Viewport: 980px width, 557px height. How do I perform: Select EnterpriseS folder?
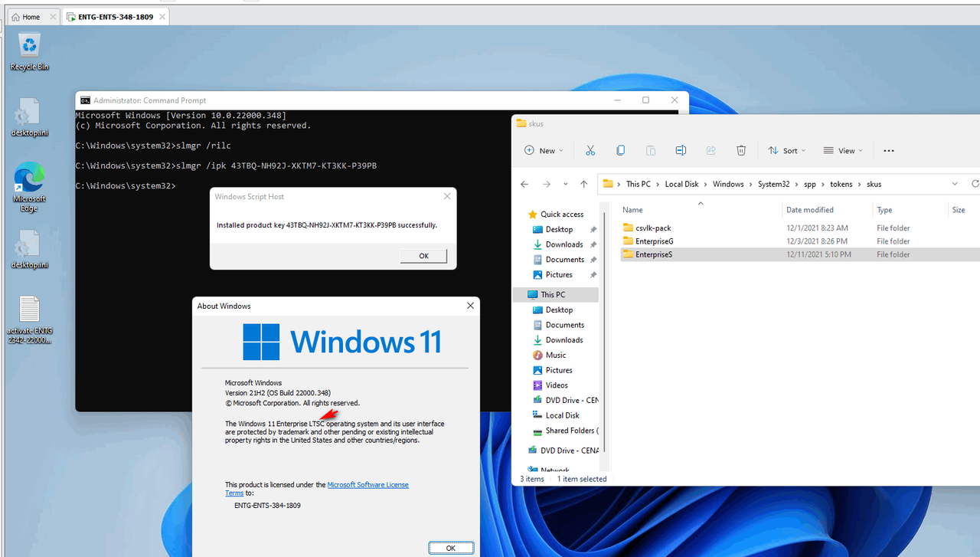[x=654, y=254]
